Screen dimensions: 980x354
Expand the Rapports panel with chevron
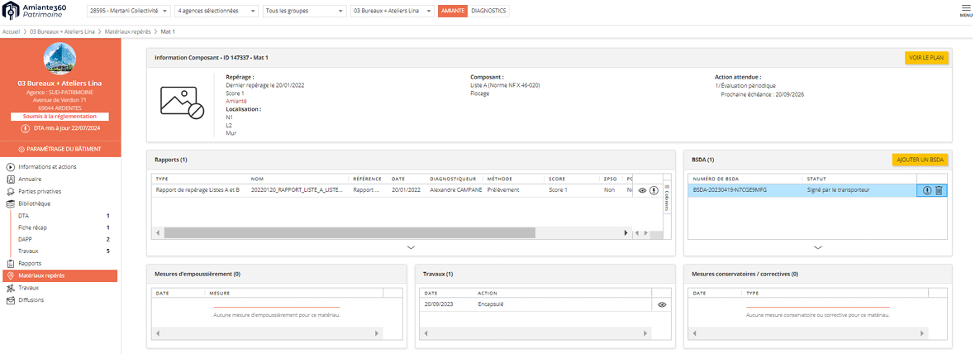click(x=411, y=247)
